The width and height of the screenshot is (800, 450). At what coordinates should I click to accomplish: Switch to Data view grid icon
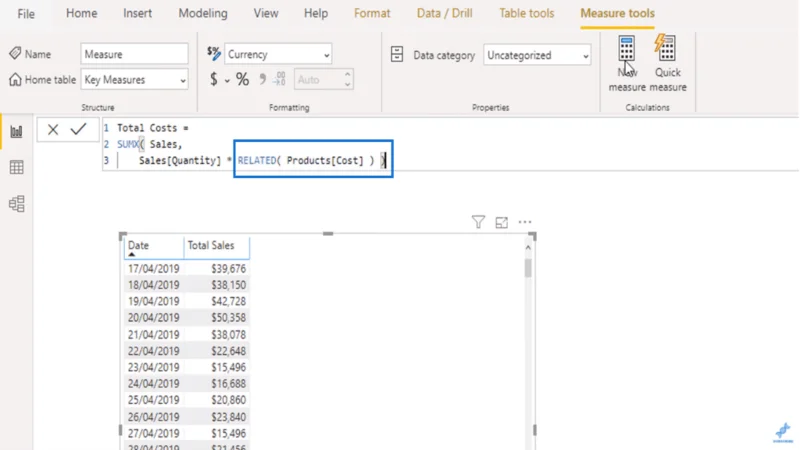click(x=16, y=167)
